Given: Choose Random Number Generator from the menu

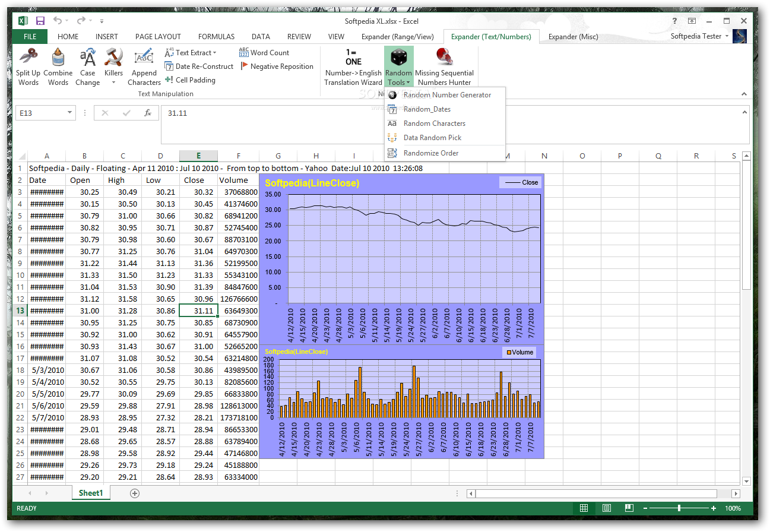Looking at the screenshot, I should [445, 95].
